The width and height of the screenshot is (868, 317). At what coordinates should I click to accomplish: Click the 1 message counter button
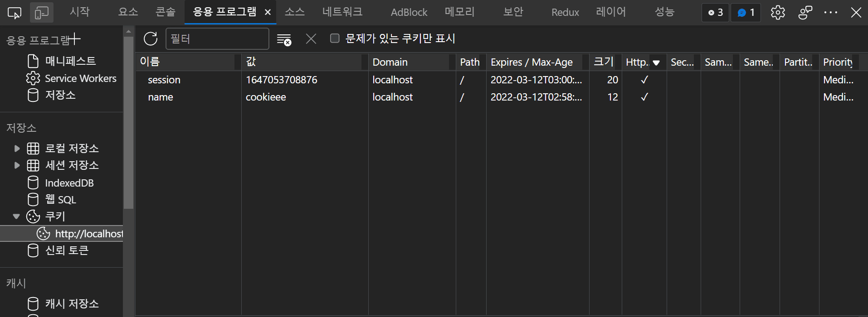[746, 13]
